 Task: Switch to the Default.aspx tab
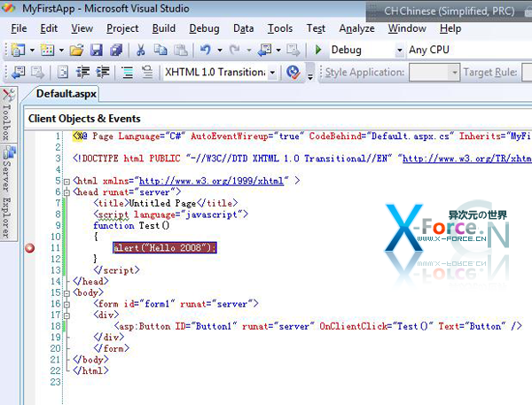coord(66,94)
